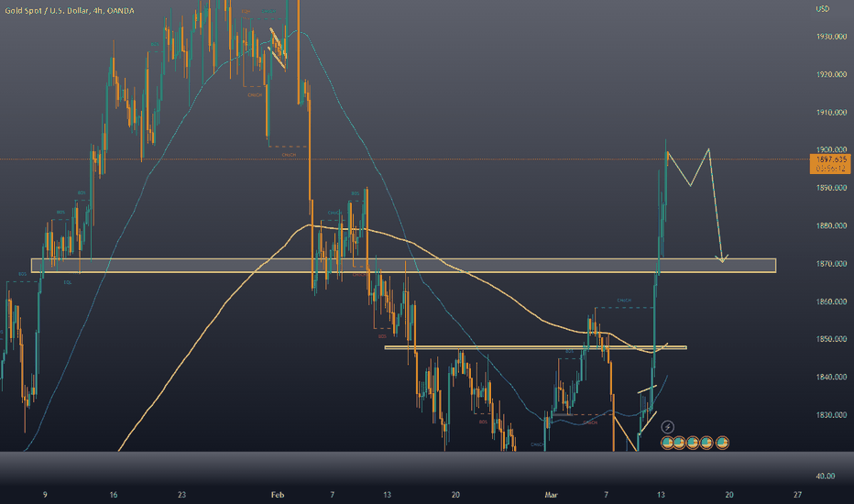Screen dimensions: 854x504
Task: Click the Gold Spot / U.S. Dollar chart title
Action: pyautogui.click(x=70, y=10)
